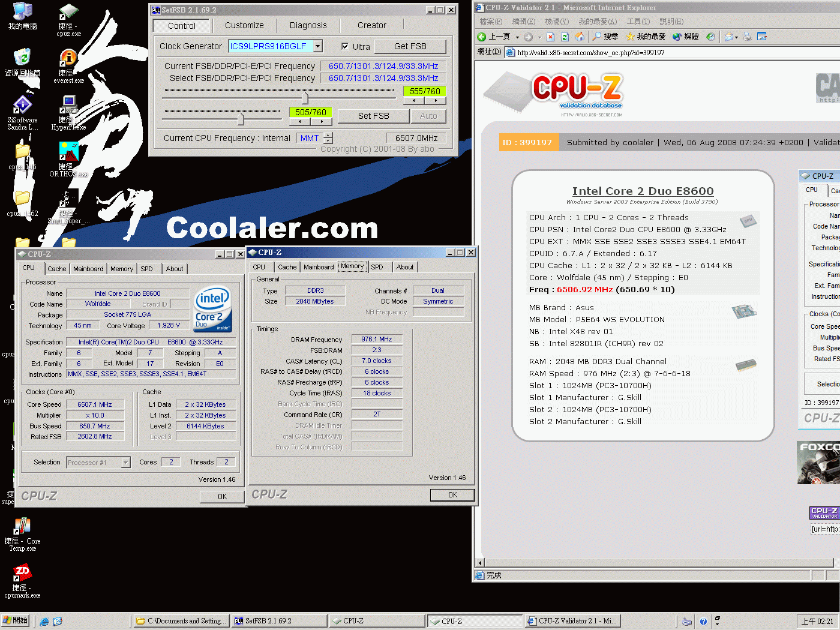Click left arrow under 505/760 slider value
Image resolution: width=840 pixels, height=630 pixels.
[x=299, y=122]
